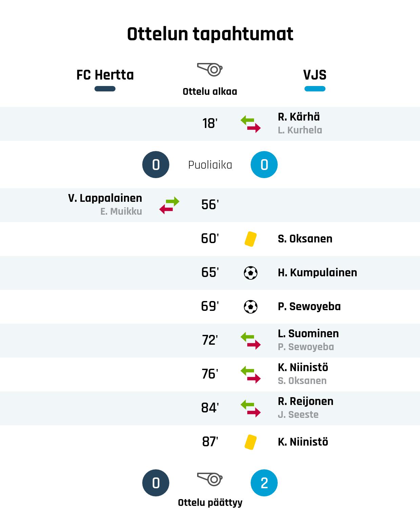The image size is (420, 514).
Task: Click scorer H. Kumpulainen's name
Action: [x=317, y=273]
